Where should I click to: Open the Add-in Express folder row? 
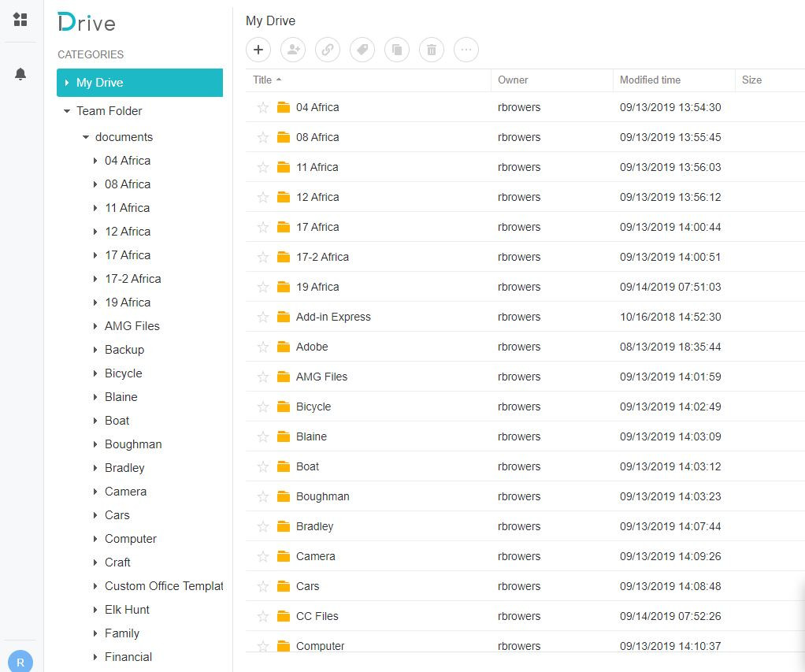(x=333, y=317)
